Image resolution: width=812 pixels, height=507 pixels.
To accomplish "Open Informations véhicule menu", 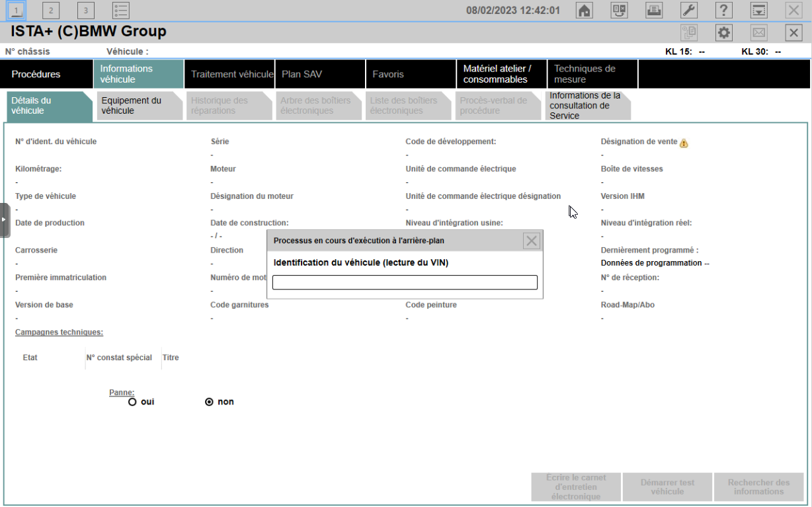I will click(138, 74).
